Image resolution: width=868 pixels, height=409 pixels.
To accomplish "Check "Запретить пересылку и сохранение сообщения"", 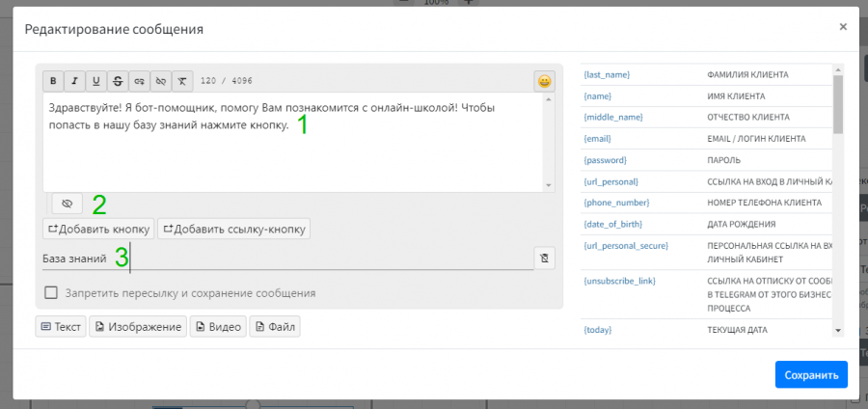I will [x=51, y=293].
